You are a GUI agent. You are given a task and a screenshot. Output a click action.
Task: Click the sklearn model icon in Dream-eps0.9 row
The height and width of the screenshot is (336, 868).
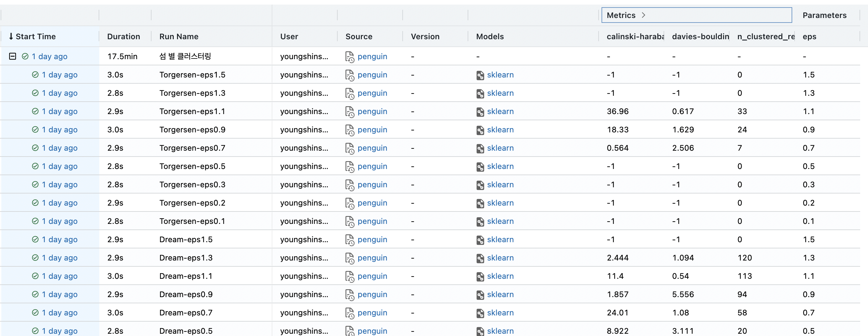[480, 294]
